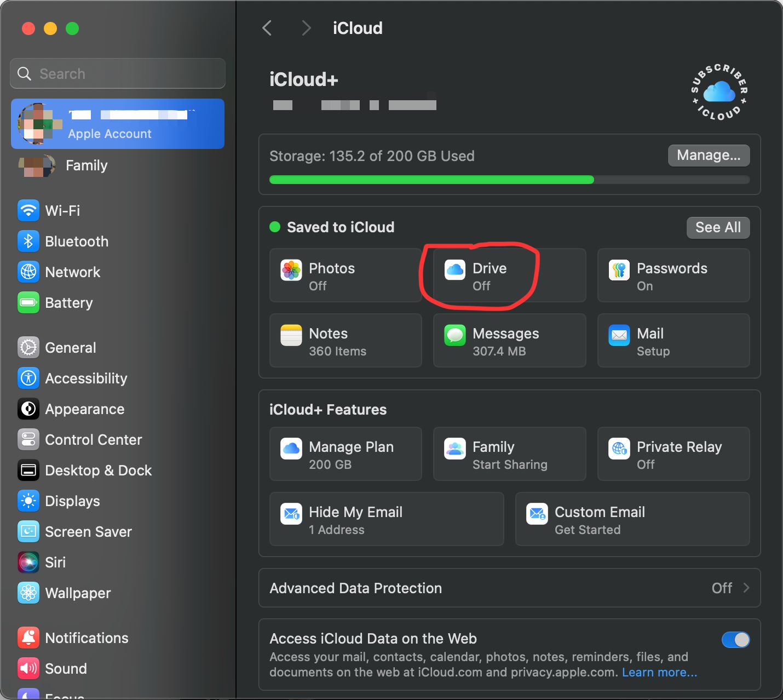Click the Mail envelope icon
This screenshot has height=700, width=783.
pos(619,335)
